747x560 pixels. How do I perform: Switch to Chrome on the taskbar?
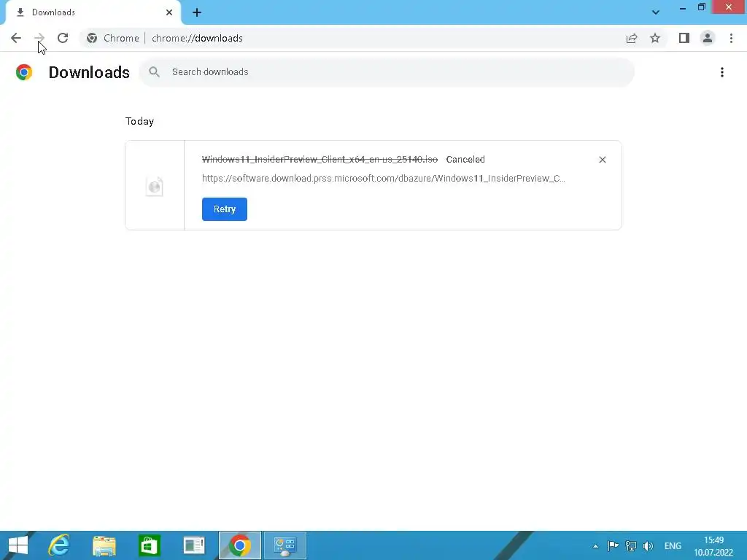239,545
